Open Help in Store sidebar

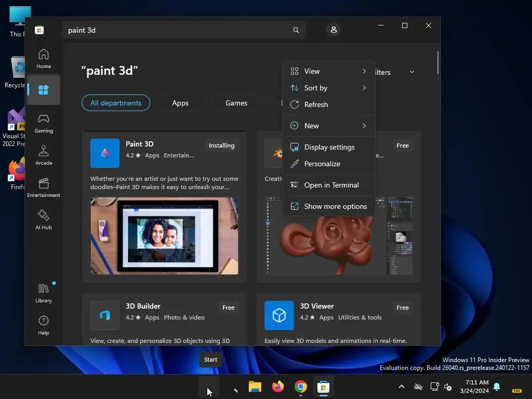pyautogui.click(x=44, y=326)
